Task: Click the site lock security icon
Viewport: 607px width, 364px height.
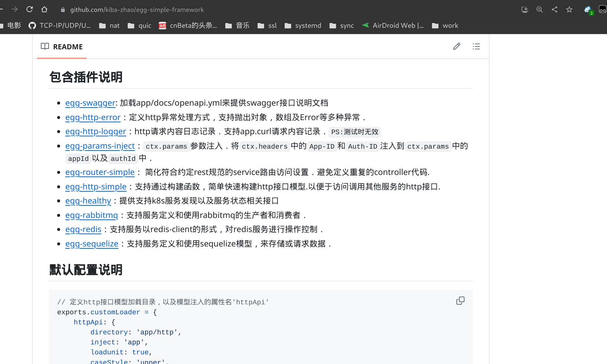Action: tap(63, 10)
